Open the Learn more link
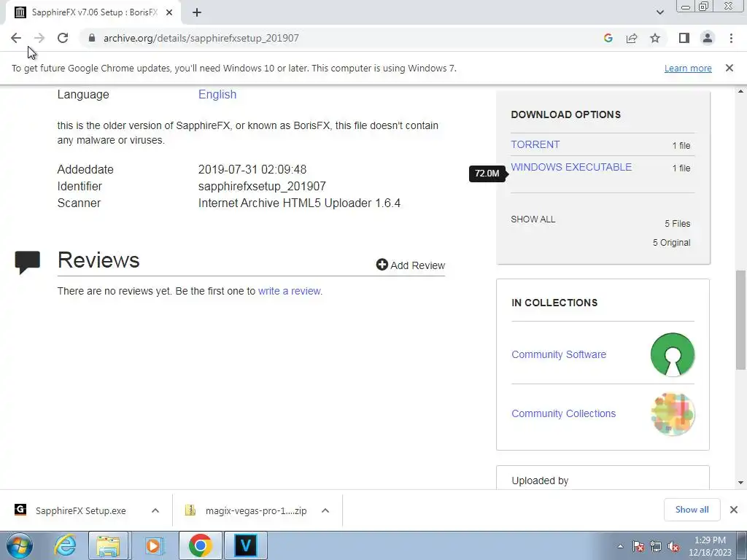This screenshot has height=560, width=747. point(688,68)
